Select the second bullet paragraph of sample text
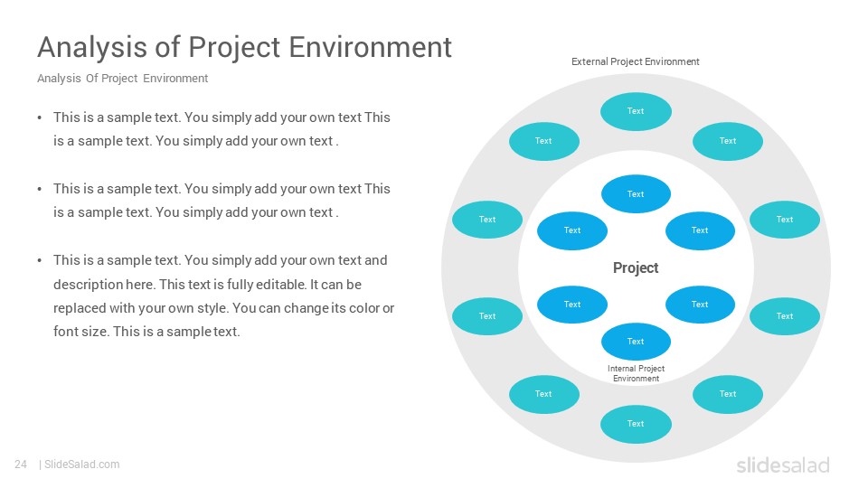868x488 pixels. click(222, 201)
